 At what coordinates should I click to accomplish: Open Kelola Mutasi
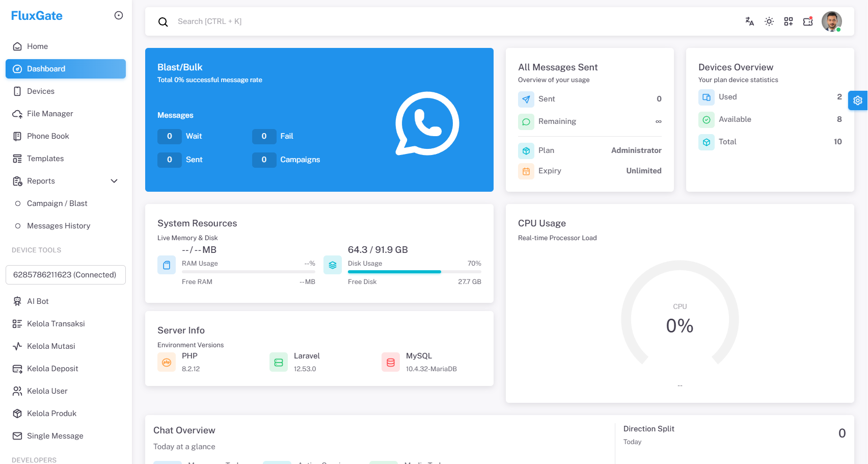(x=66, y=346)
